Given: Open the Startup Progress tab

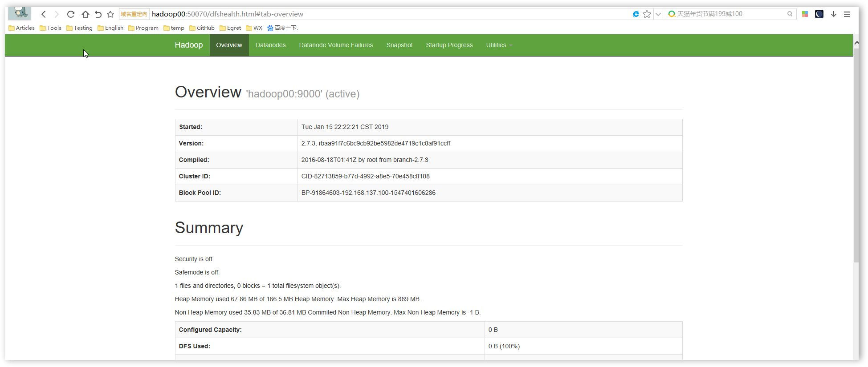Looking at the screenshot, I should click(449, 45).
